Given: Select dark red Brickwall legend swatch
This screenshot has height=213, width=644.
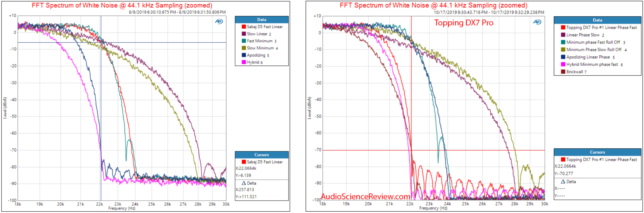Looking at the screenshot, I should (x=563, y=71).
